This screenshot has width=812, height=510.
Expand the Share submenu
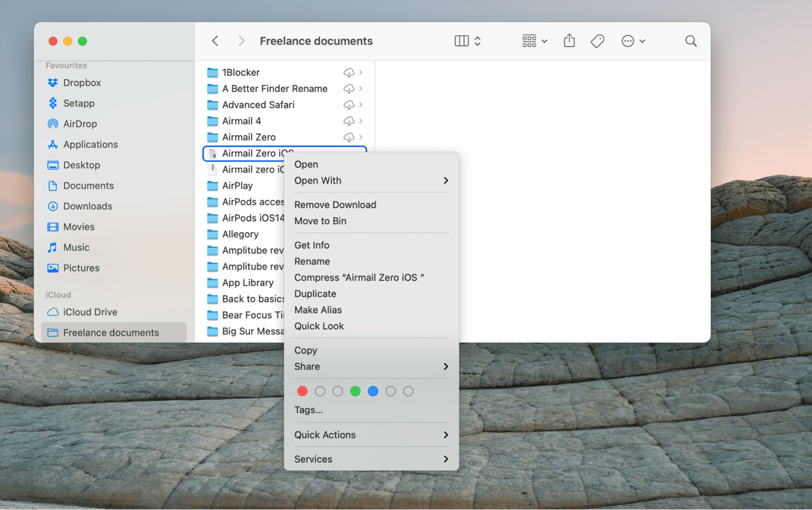(371, 366)
